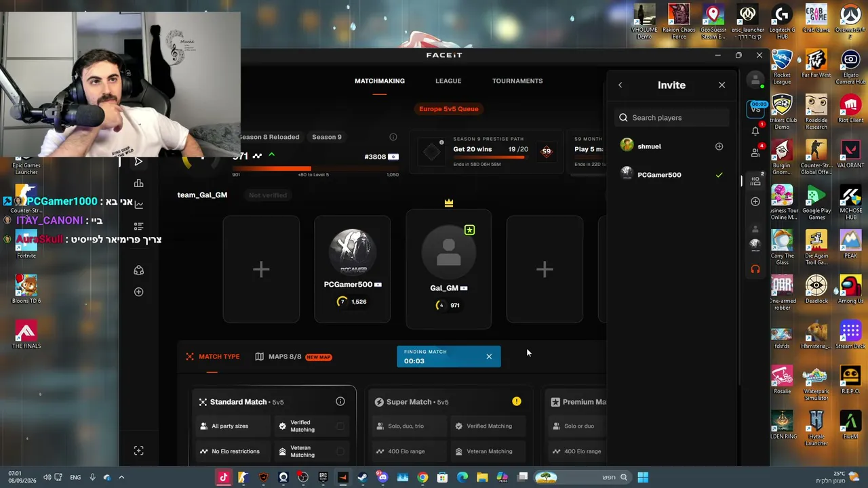
Task: Switch to the Tournaments tab
Action: (x=517, y=81)
